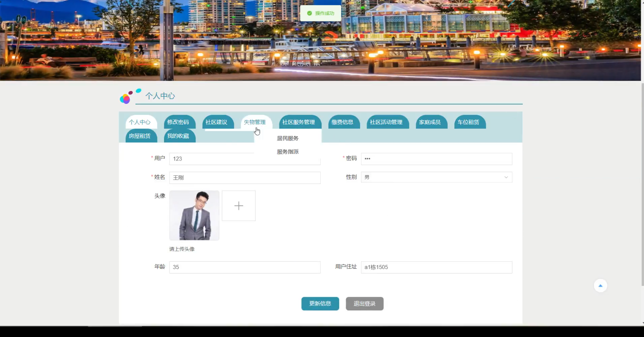Go to the 缴费信息 tab
644x337 pixels.
[x=342, y=122]
